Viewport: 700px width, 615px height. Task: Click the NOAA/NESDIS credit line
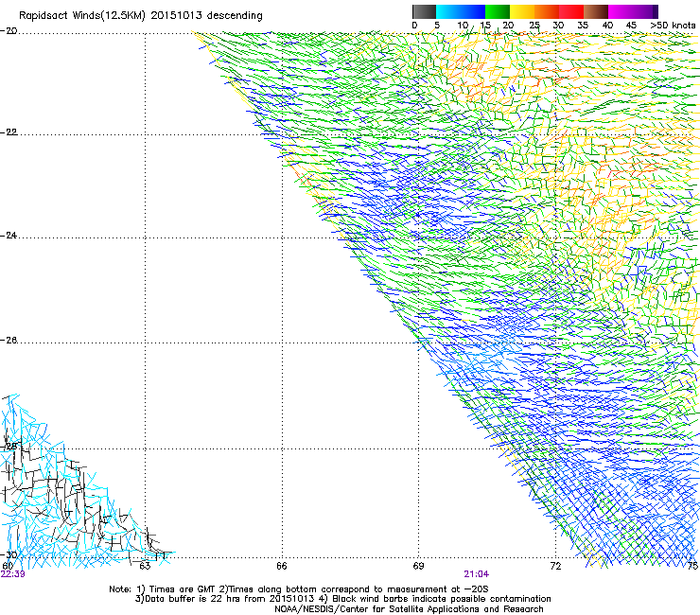409,609
